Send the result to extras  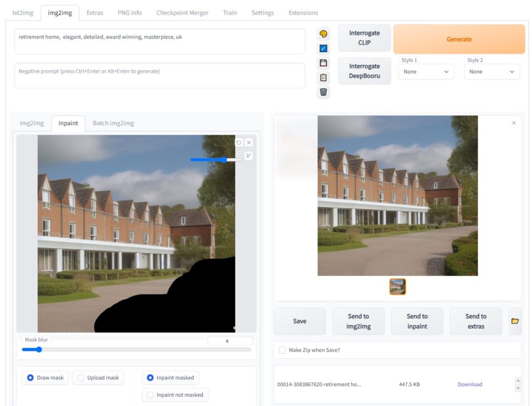476,321
